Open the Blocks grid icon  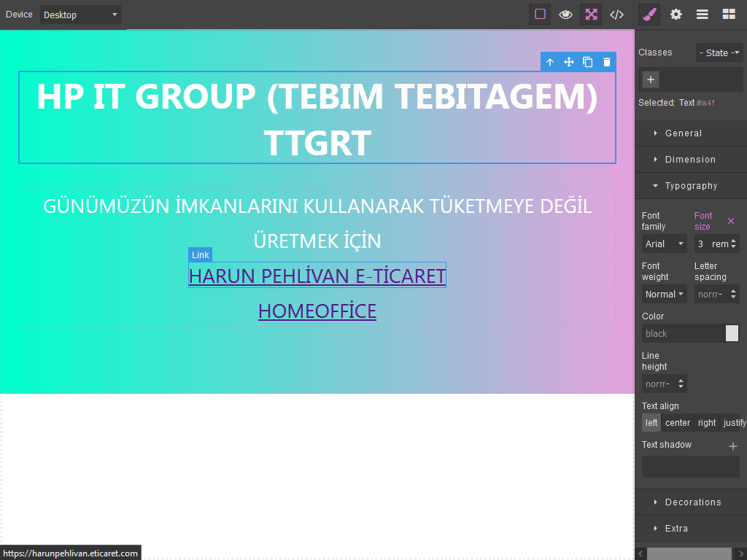729,15
